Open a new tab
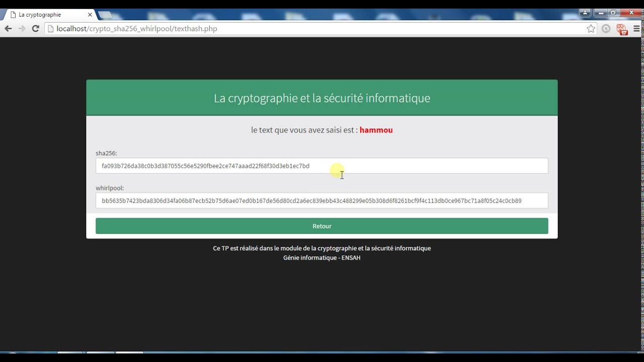The height and width of the screenshot is (362, 644). [105, 15]
